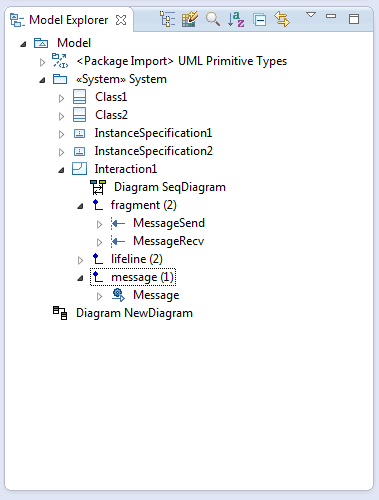Minimize the Model Explorer panel
This screenshot has height=500, width=379.
pyautogui.click(x=331, y=16)
